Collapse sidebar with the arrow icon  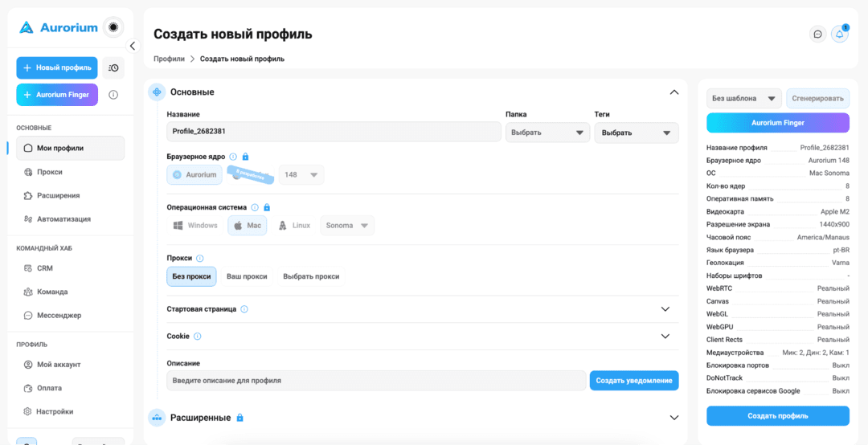[x=133, y=46]
